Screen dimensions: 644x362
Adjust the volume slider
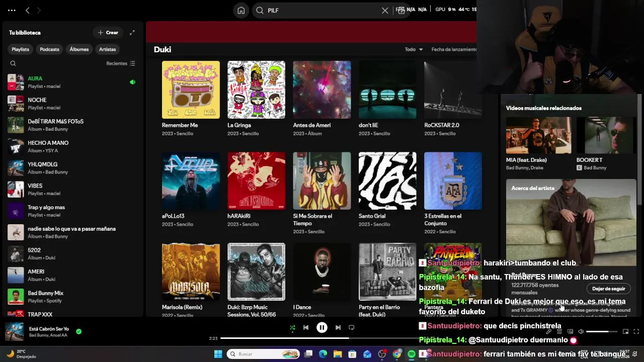point(602,331)
